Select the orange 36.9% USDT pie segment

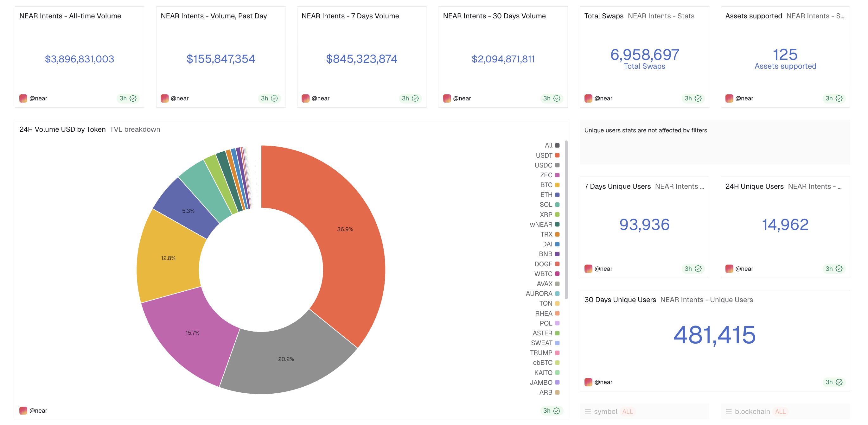click(x=345, y=229)
